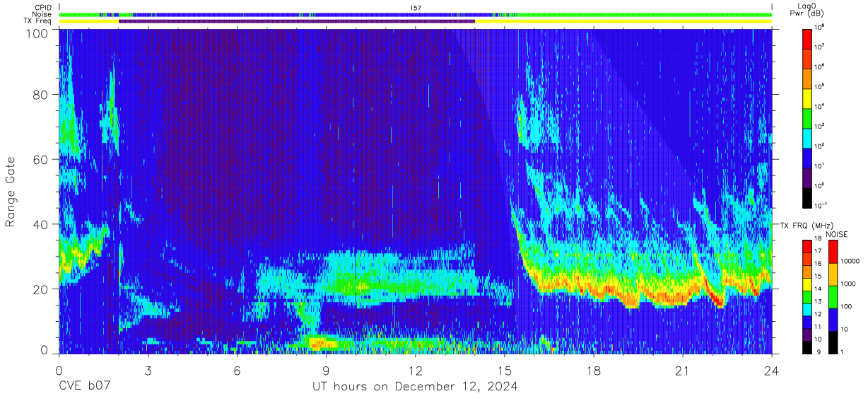Click the 10^8 tick on the power scale
This screenshot has width=868, height=401.
click(820, 27)
